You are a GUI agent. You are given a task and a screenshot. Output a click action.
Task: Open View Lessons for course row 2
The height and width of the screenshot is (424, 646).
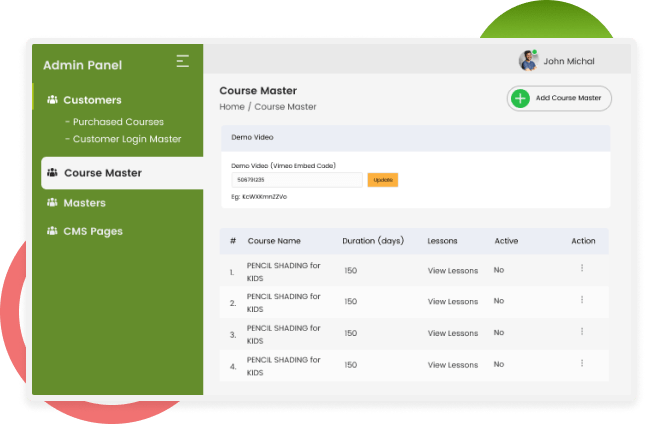pyautogui.click(x=453, y=302)
